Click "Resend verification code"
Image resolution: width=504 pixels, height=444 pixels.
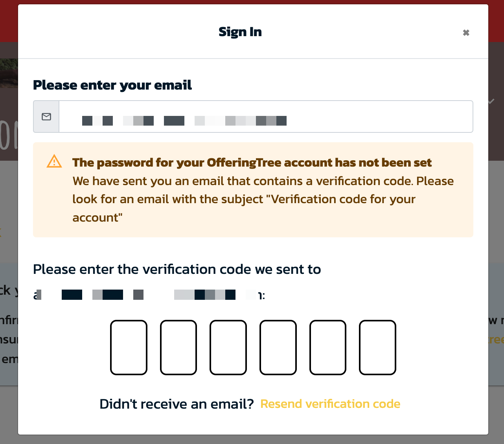click(330, 404)
